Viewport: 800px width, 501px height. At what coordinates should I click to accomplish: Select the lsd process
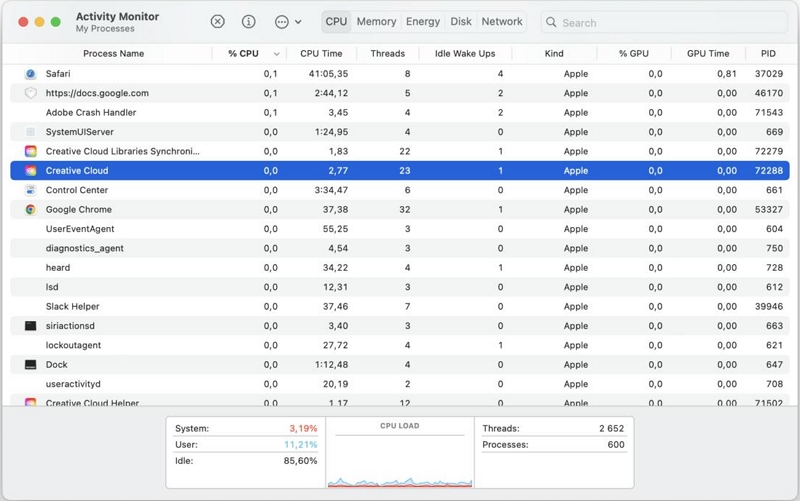52,287
